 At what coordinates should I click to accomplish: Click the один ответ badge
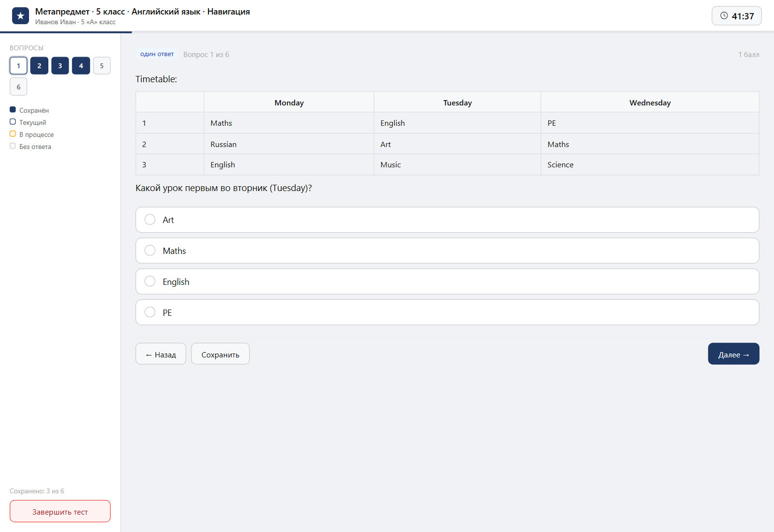[157, 54]
